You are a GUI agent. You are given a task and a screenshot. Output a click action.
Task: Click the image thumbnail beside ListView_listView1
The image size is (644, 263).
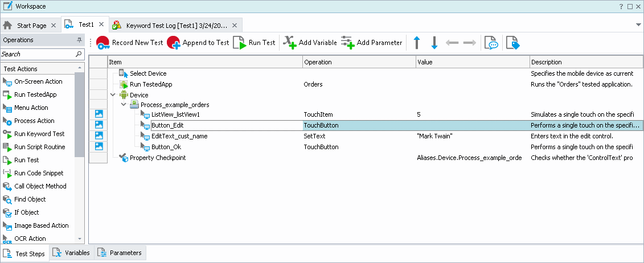(99, 115)
